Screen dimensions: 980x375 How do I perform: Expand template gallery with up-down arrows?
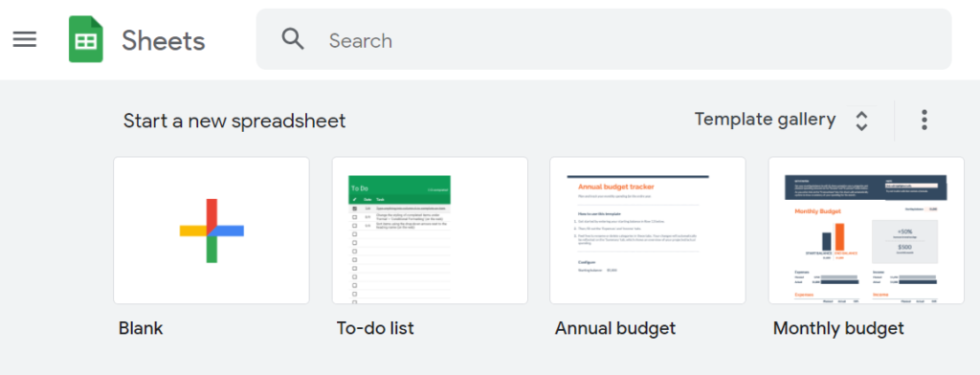click(861, 121)
